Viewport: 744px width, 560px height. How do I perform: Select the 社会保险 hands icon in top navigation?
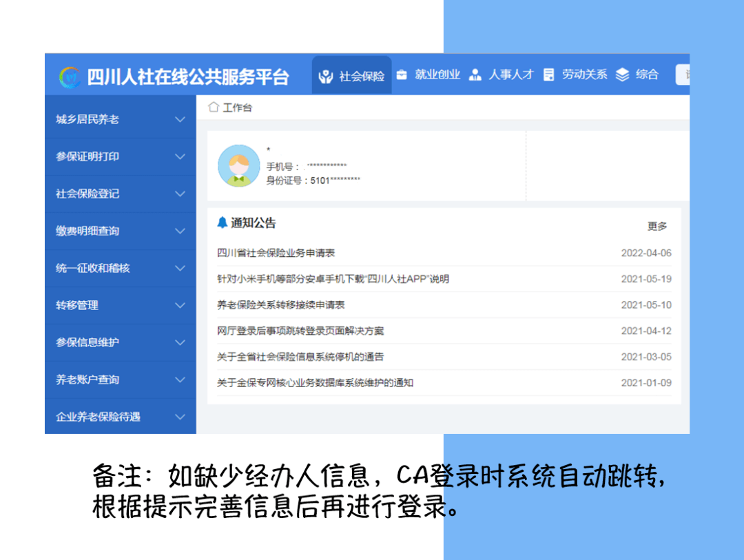[327, 74]
